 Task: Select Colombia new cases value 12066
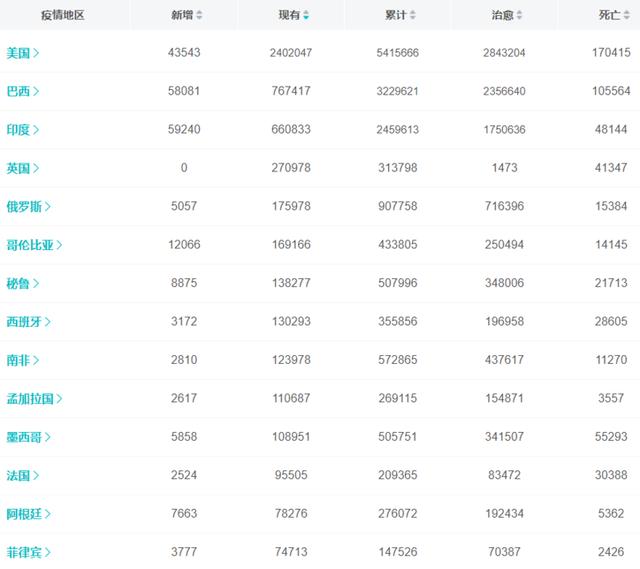[x=184, y=244]
